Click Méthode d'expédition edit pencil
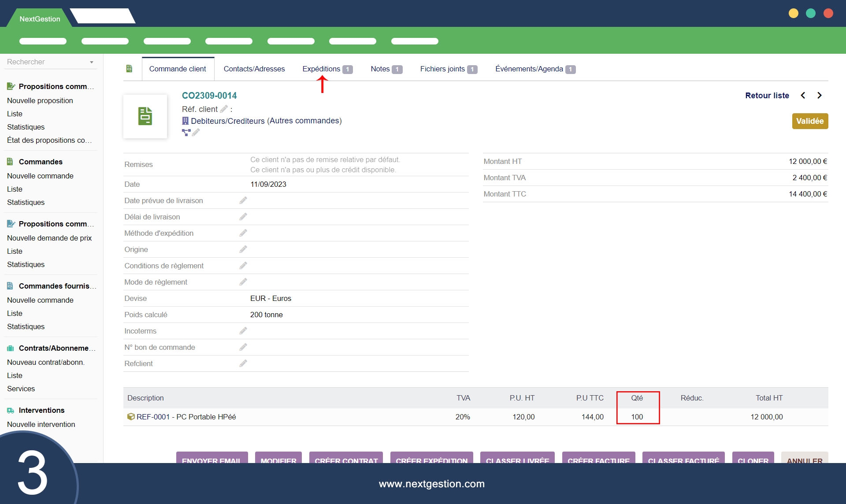 (243, 233)
